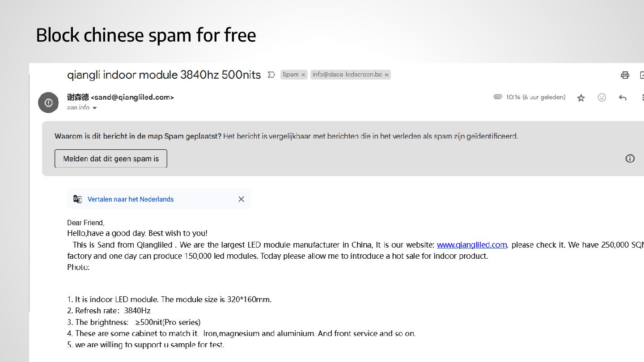The image size is (644, 362).
Task: Click the spam warning sender avatar
Action: 48,103
